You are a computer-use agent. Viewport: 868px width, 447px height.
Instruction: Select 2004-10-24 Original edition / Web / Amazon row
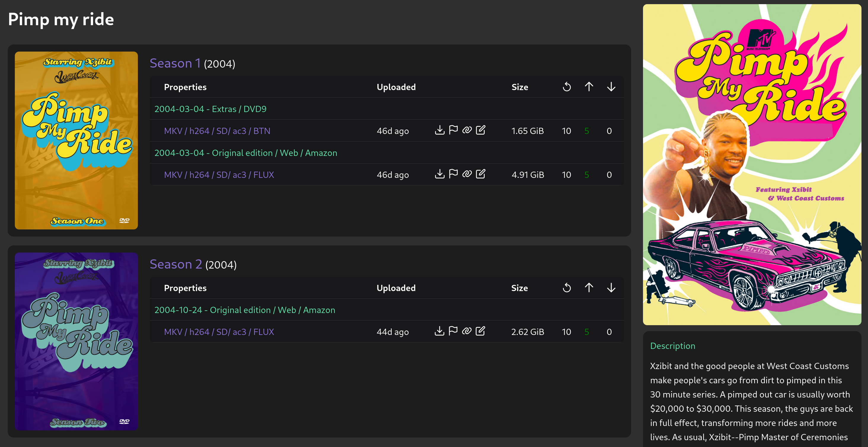click(x=245, y=310)
